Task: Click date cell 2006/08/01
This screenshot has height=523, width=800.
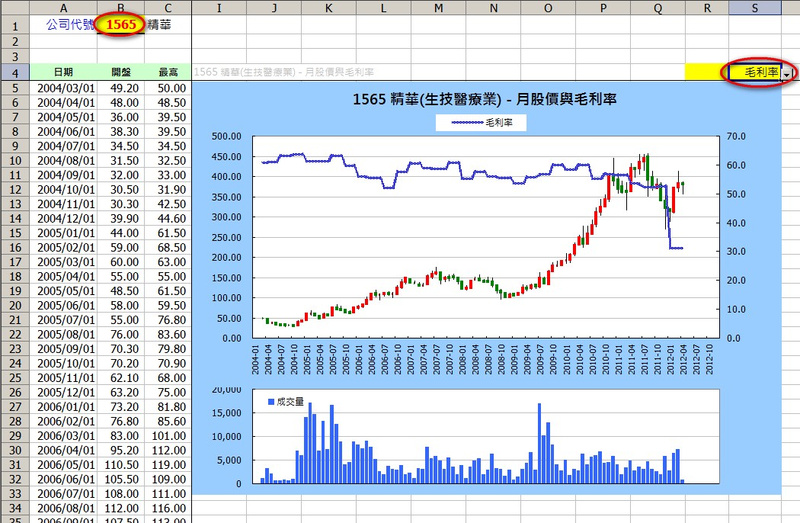Action: pyautogui.click(x=66, y=508)
